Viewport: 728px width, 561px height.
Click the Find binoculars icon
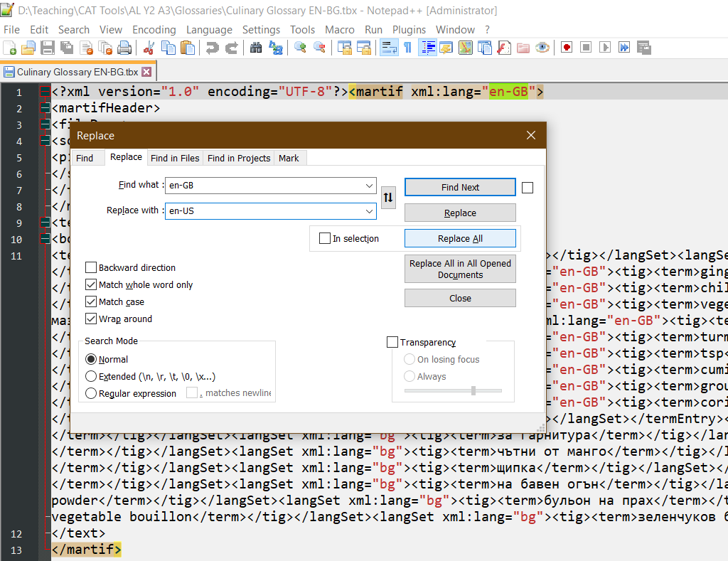(x=256, y=48)
